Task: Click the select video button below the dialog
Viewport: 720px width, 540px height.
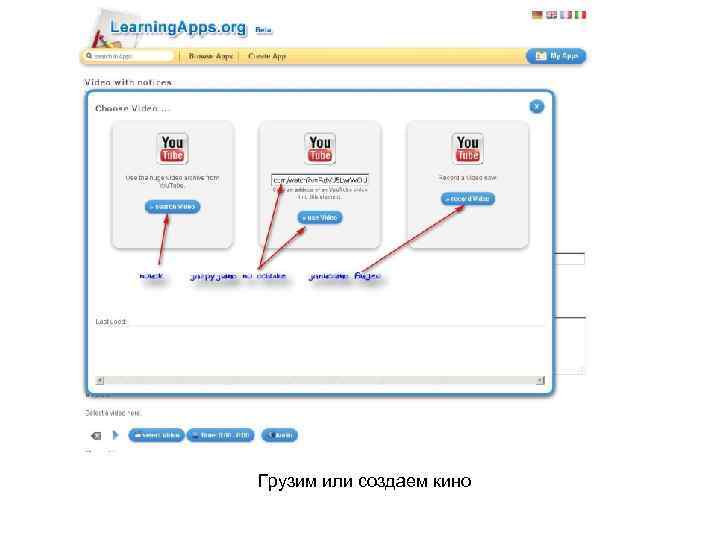Action: click(x=157, y=435)
